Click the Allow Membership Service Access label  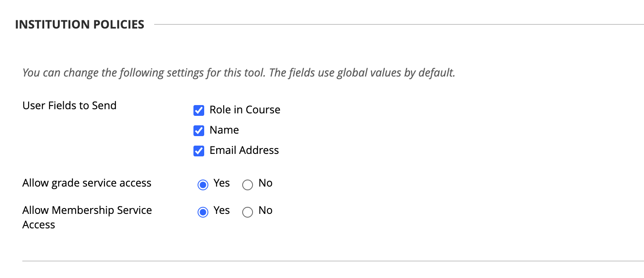[x=87, y=217]
